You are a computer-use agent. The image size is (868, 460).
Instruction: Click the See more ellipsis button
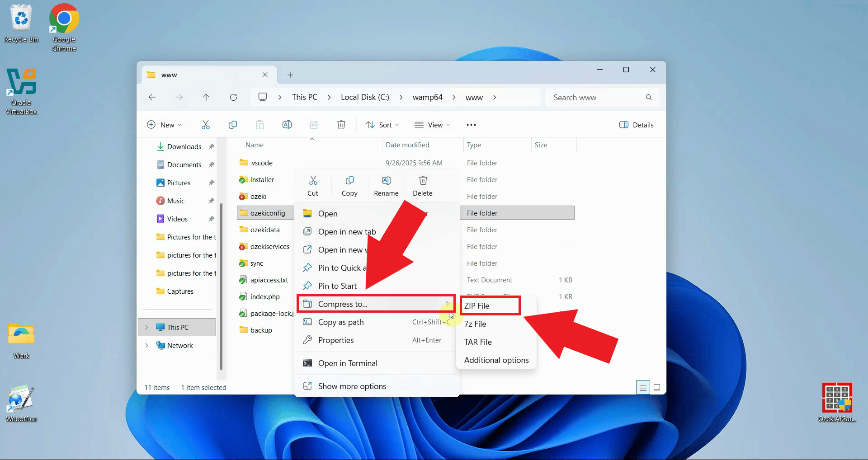pos(471,125)
